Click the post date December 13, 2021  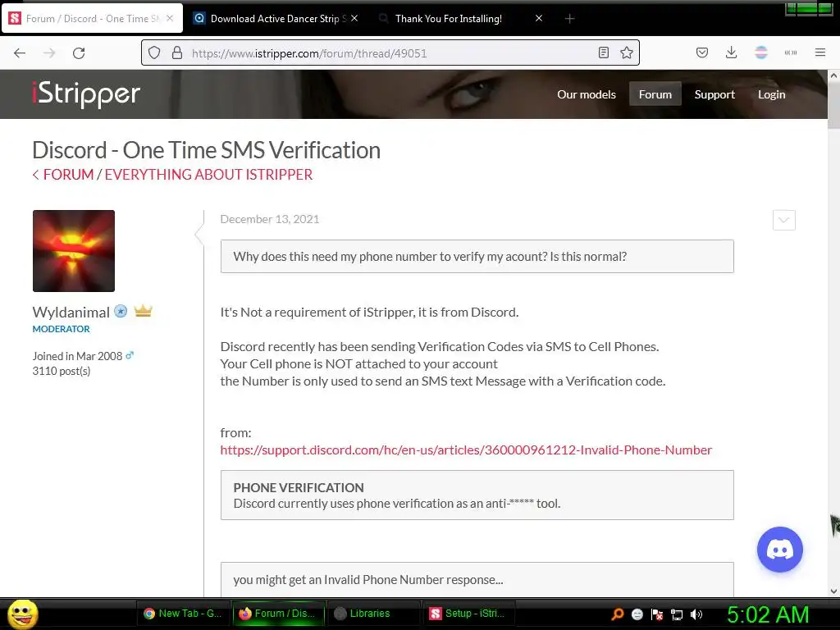tap(269, 219)
